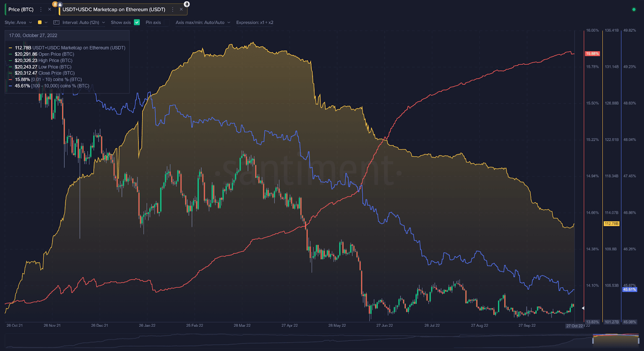644x351 pixels.
Task: Select the Price (BTC) metric tab
Action: coord(21,9)
